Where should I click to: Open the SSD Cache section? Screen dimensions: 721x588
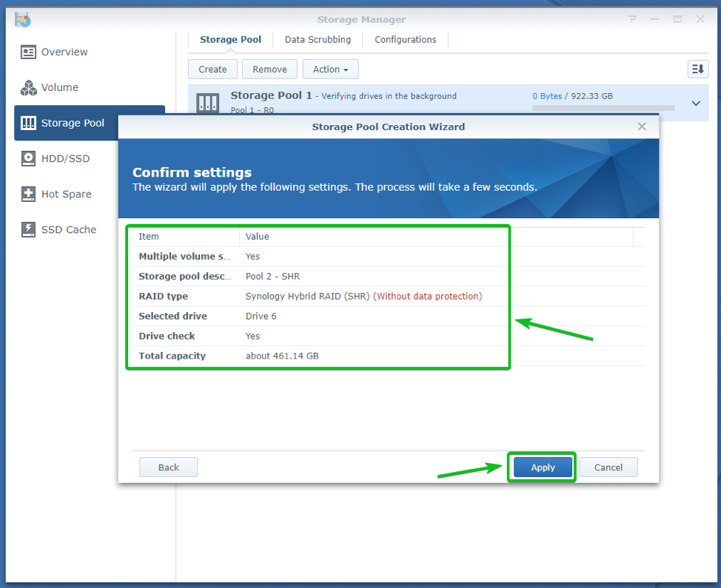coord(69,229)
